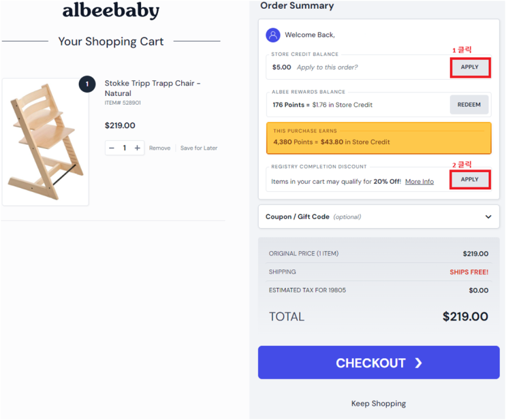Click the item number 1 badge
This screenshot has width=506, height=420.
87,84
